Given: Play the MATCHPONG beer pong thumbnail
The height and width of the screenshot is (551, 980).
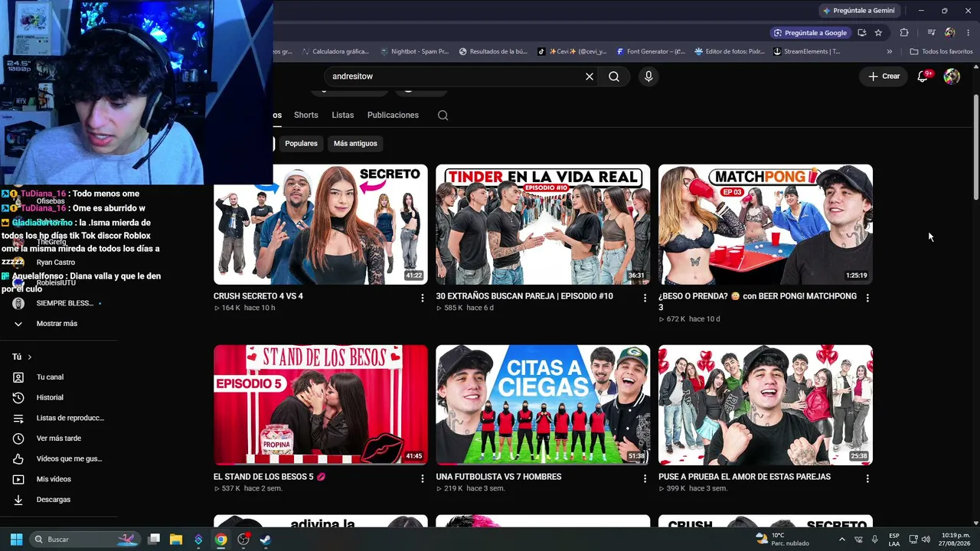Looking at the screenshot, I should [766, 224].
